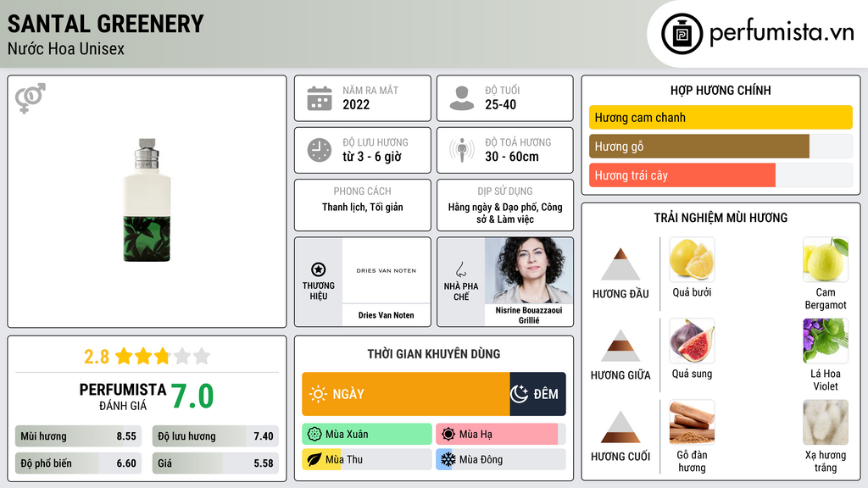
Task: Click the flower icon for Mùa Xuân
Action: pyautogui.click(x=314, y=435)
